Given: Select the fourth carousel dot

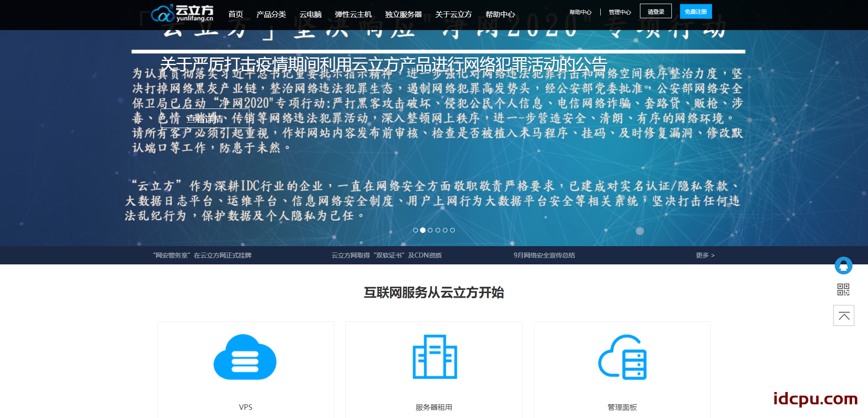Looking at the screenshot, I should tap(438, 230).
